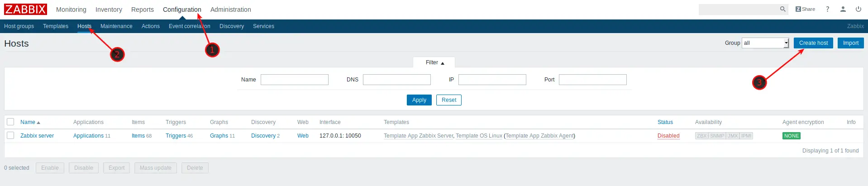
Task: Click the Disable button
Action: click(84, 168)
